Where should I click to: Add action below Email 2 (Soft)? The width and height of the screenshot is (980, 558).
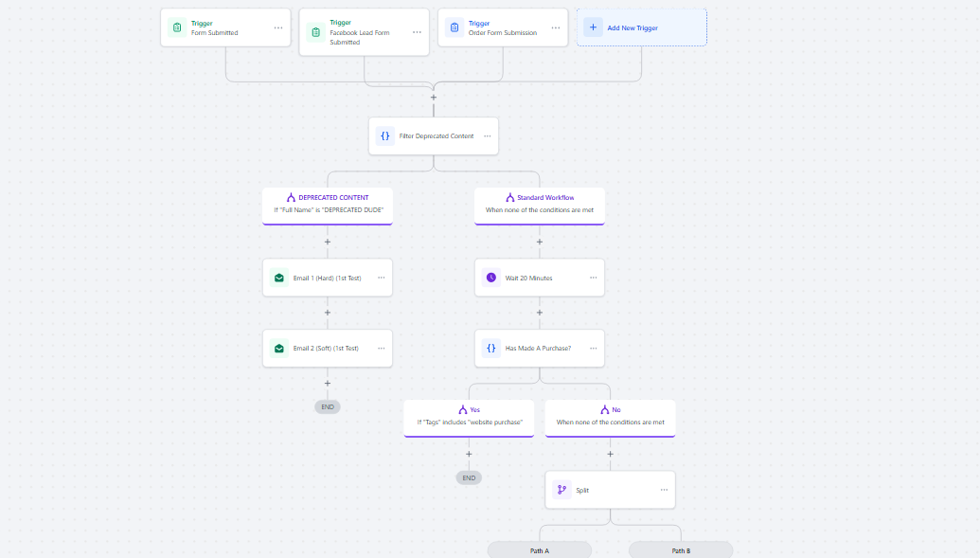328,384
